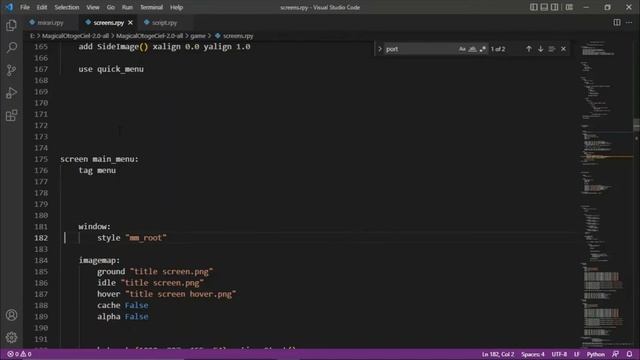This screenshot has height=360, width=640.
Task: Click "title screen hover.png" string
Action: [181, 294]
